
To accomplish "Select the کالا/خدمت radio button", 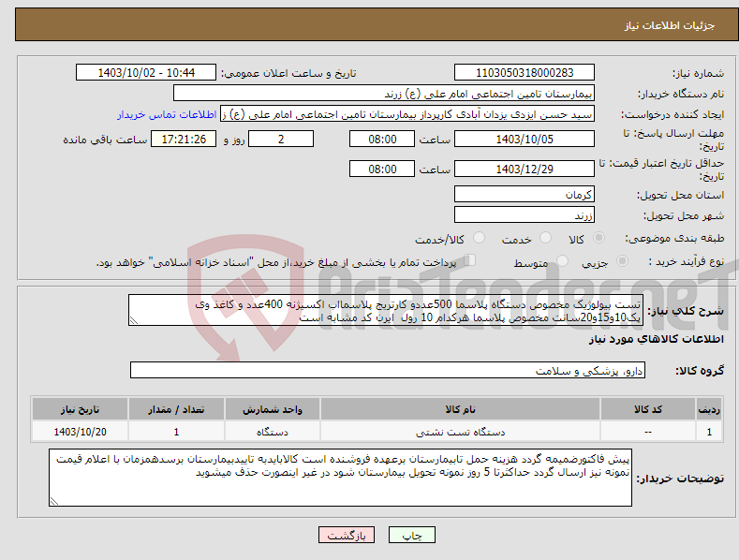I will click(x=479, y=238).
